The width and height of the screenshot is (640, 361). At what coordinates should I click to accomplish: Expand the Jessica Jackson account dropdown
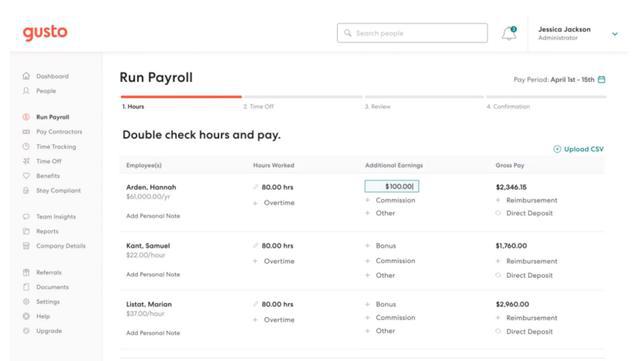tap(615, 34)
